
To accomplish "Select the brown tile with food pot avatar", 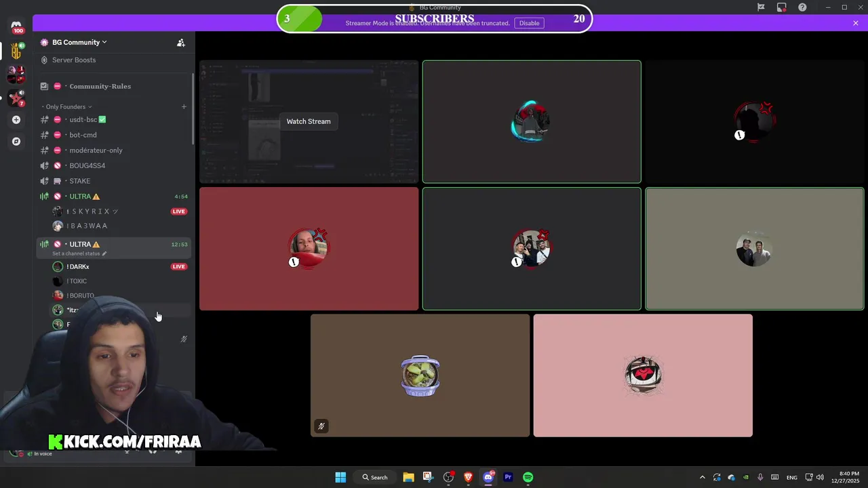I will 420,375.
